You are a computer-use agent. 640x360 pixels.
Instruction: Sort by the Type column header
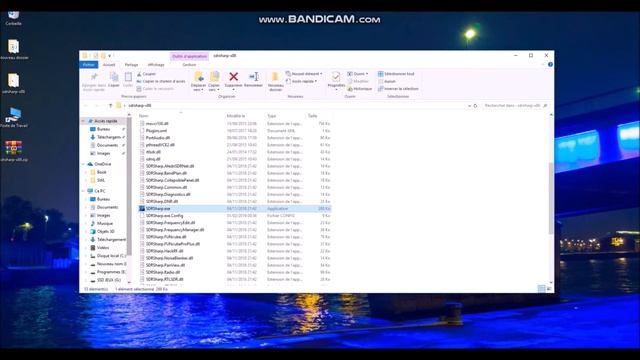pyautogui.click(x=272, y=116)
